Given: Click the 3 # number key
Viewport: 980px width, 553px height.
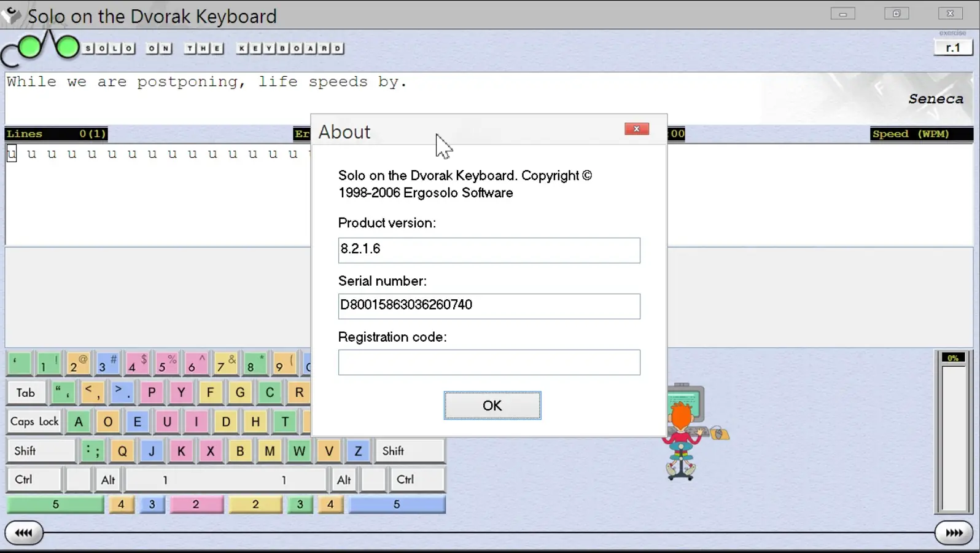Looking at the screenshot, I should pyautogui.click(x=107, y=364).
